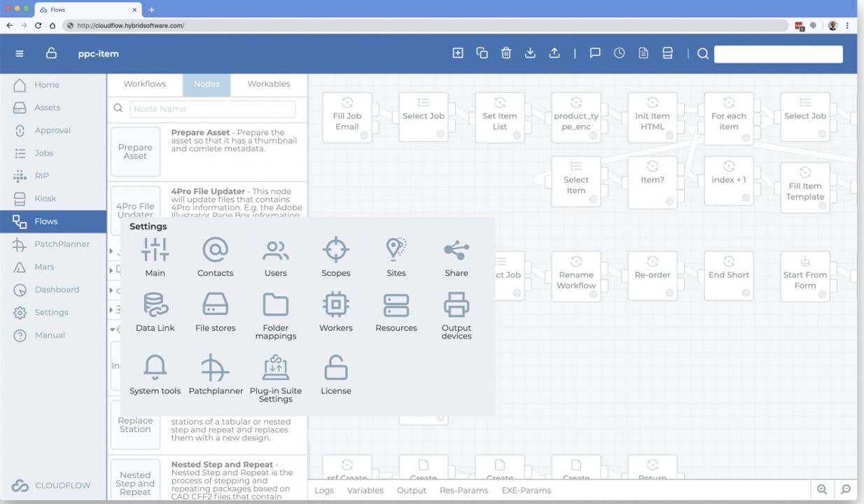
Task: Open the Variables tab at the bottom
Action: 365,490
